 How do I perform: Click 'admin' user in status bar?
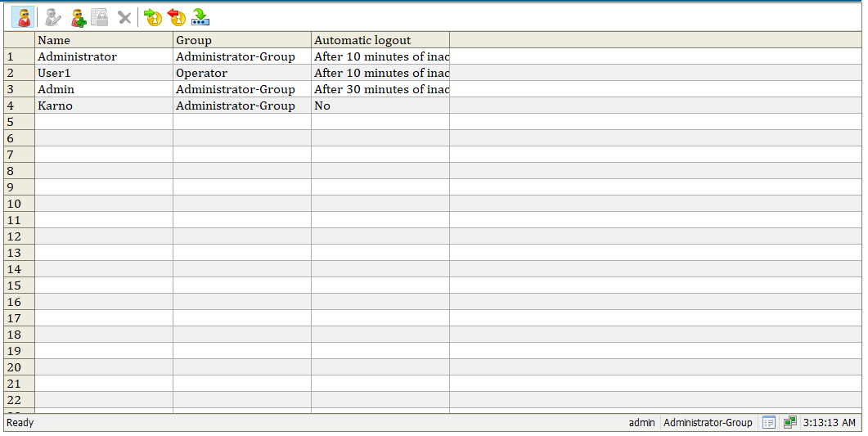click(x=641, y=423)
